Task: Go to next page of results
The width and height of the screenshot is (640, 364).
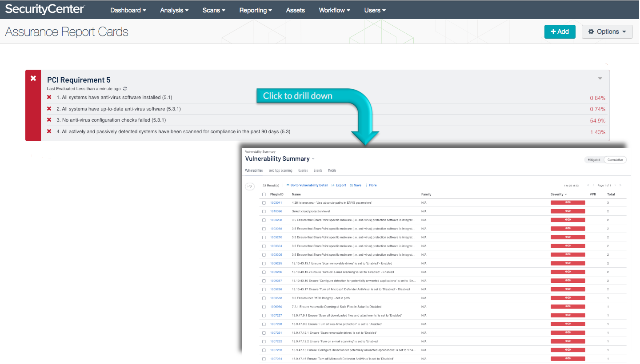Action: click(615, 185)
